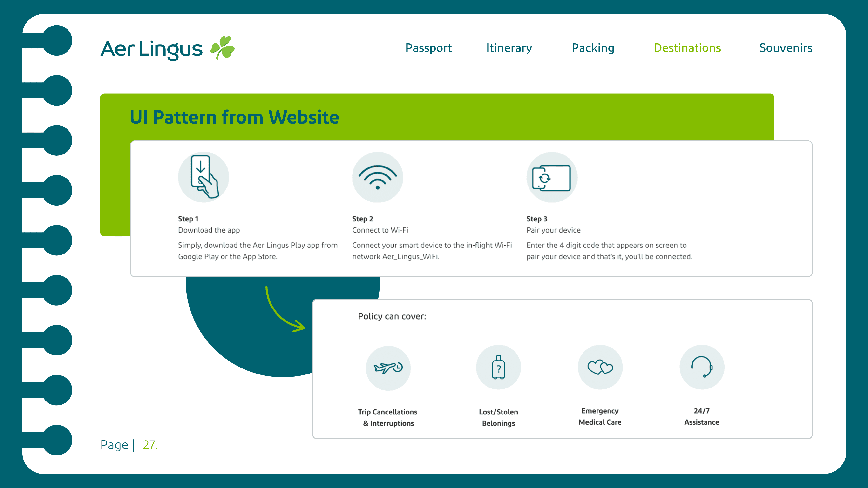Click the download app phone icon
This screenshot has height=488, width=868.
coord(203,177)
